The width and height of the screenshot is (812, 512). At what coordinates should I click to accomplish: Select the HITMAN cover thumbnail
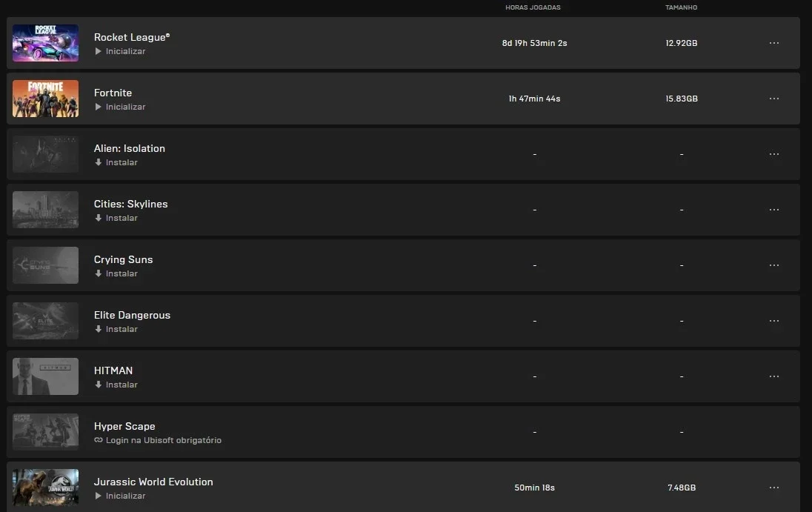click(46, 376)
